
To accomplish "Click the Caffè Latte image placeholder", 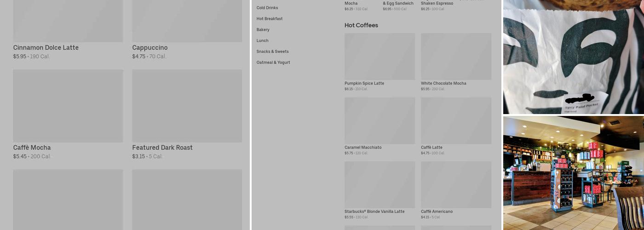I will pos(456,121).
